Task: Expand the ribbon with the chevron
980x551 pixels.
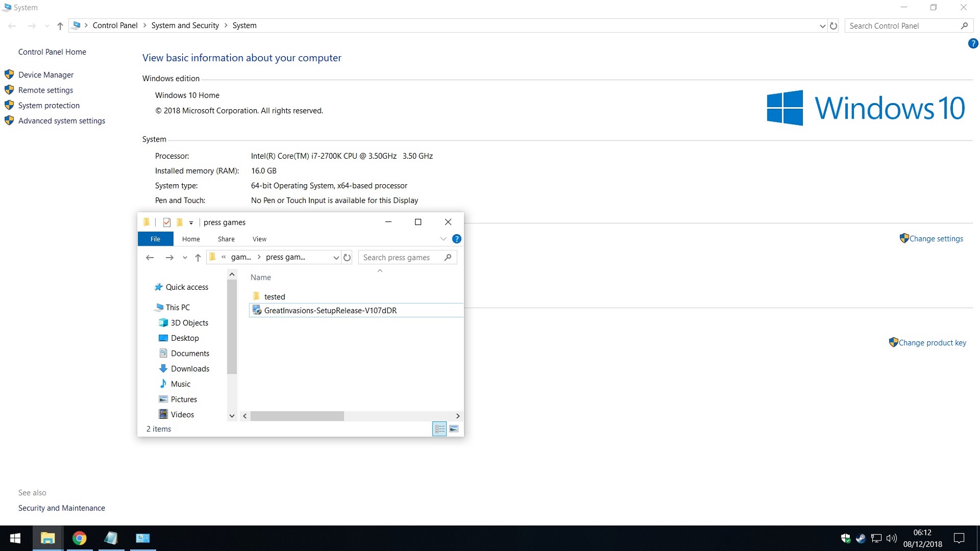Action: coord(443,239)
